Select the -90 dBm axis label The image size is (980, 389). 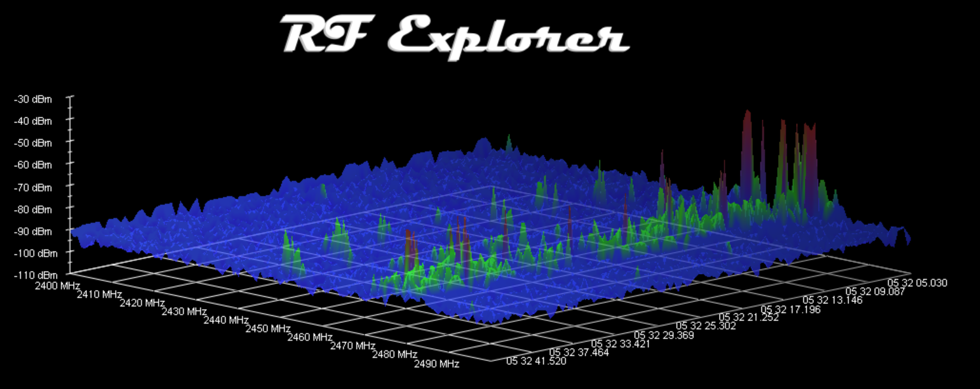pos(34,231)
